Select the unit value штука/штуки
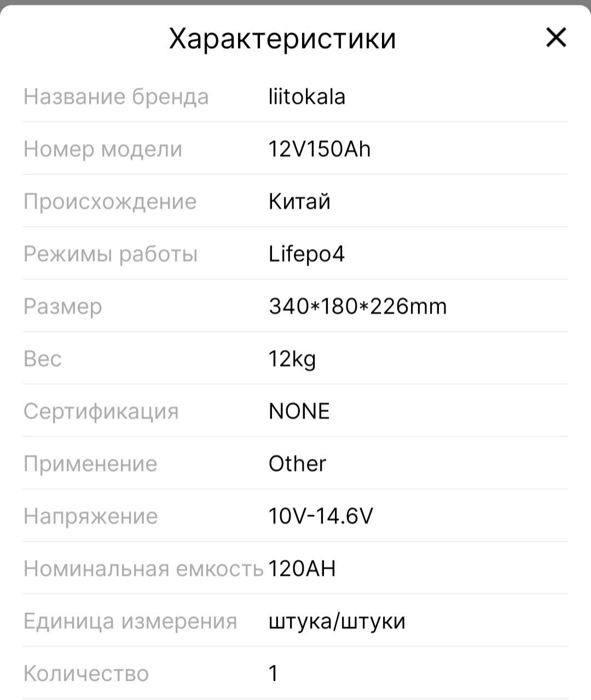 (337, 621)
